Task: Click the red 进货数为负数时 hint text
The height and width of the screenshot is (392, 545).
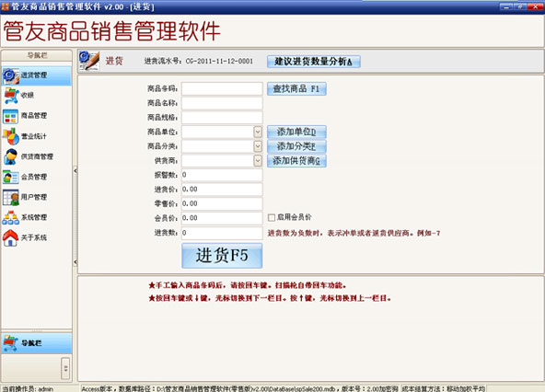Action: pos(354,233)
